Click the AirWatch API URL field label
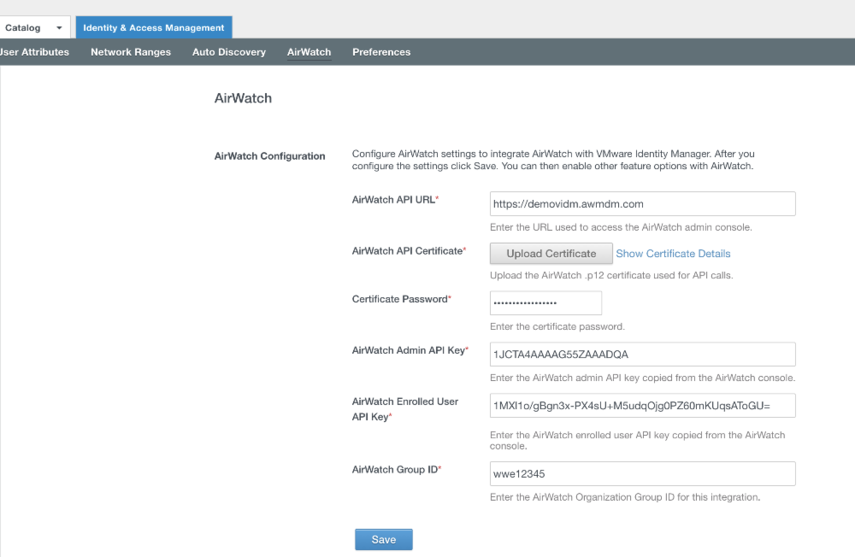 pos(395,200)
